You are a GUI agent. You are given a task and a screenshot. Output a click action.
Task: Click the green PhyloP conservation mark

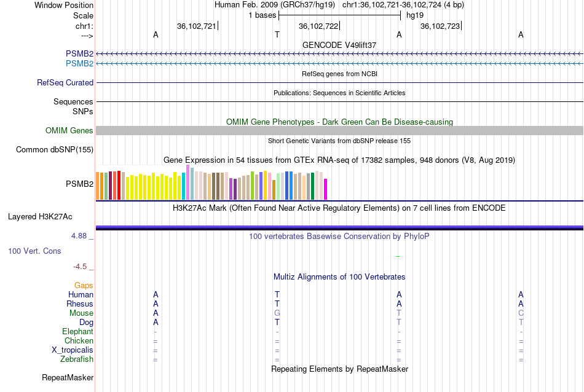398,256
